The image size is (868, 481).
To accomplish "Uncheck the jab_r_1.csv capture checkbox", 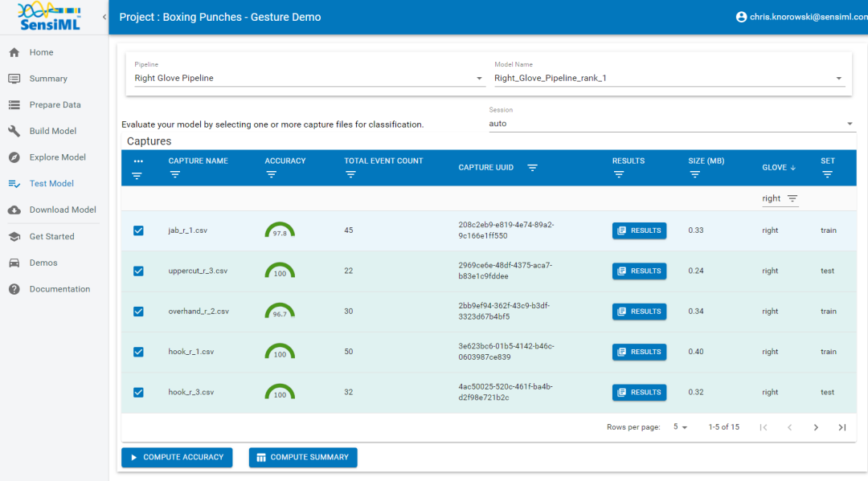I will pyautogui.click(x=138, y=230).
